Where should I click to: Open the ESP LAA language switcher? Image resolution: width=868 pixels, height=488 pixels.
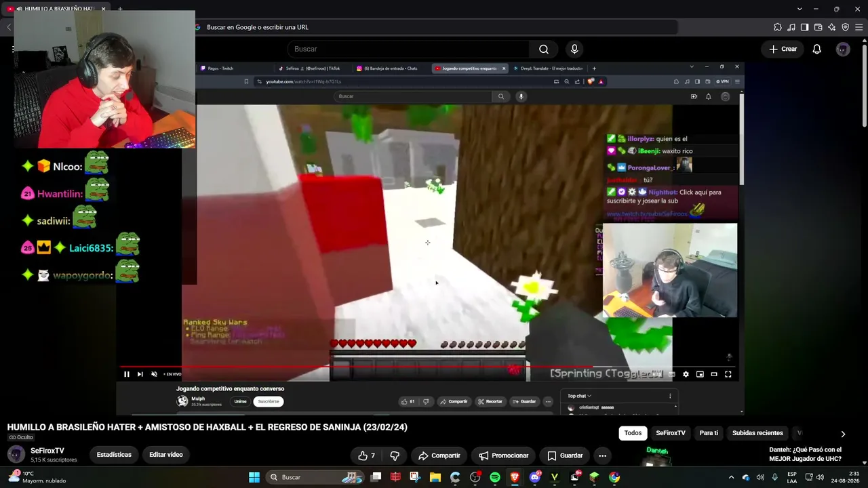(x=792, y=477)
